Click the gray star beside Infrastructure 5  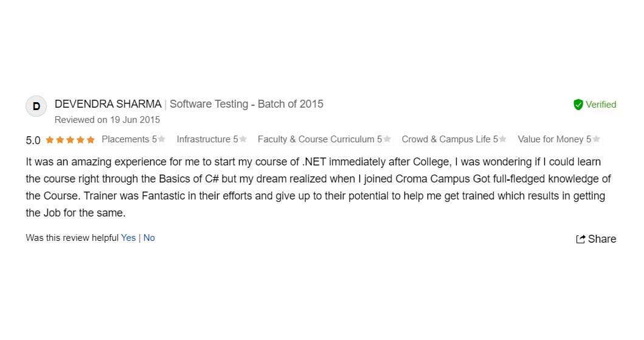tap(243, 139)
